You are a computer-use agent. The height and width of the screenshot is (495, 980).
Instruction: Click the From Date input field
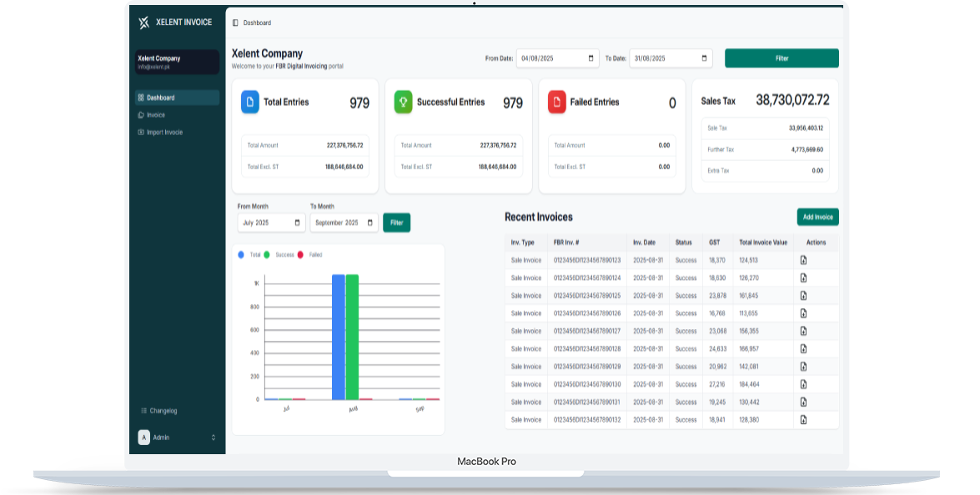pyautogui.click(x=557, y=58)
